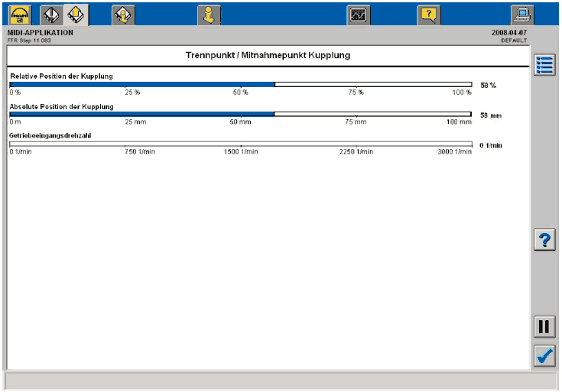Open the third diamond icon with blue symbol
562x392 pixels.
click(x=122, y=14)
